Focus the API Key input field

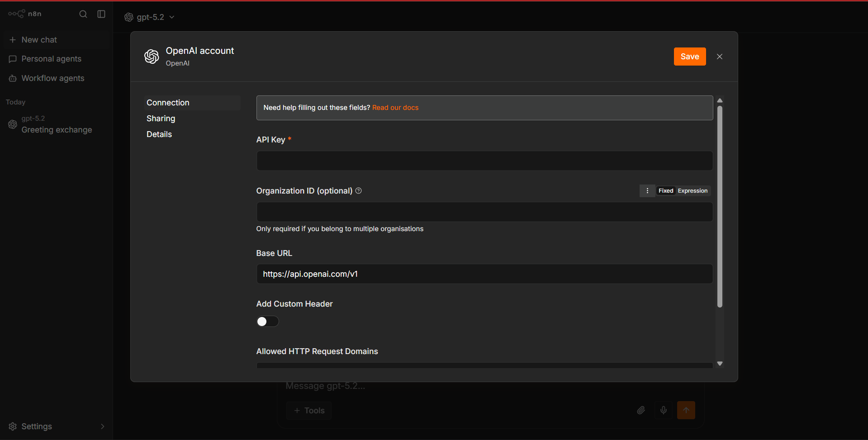[484, 161]
